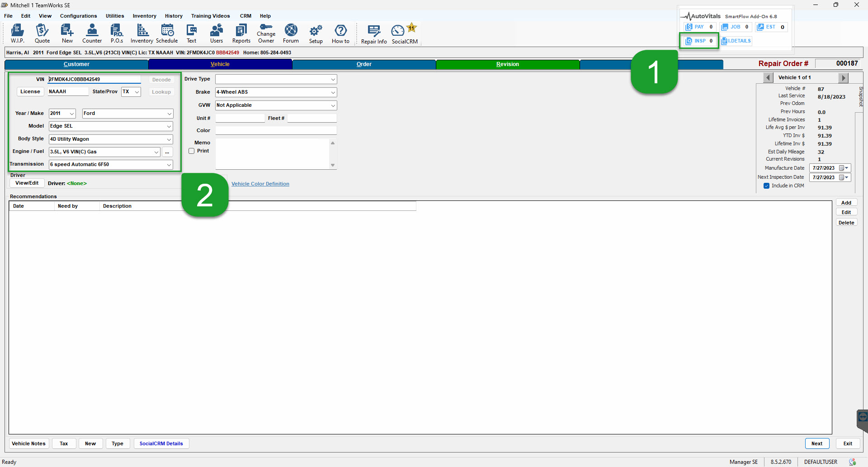Open the Users toolbar icon

coord(217,34)
